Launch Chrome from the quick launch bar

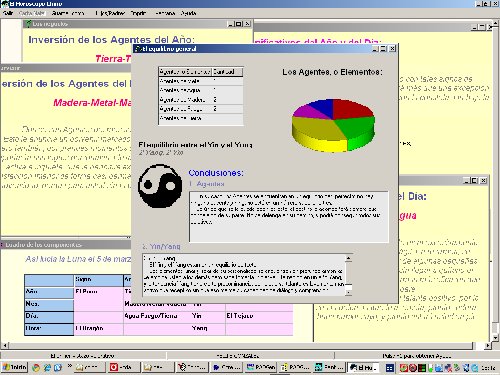36,367
